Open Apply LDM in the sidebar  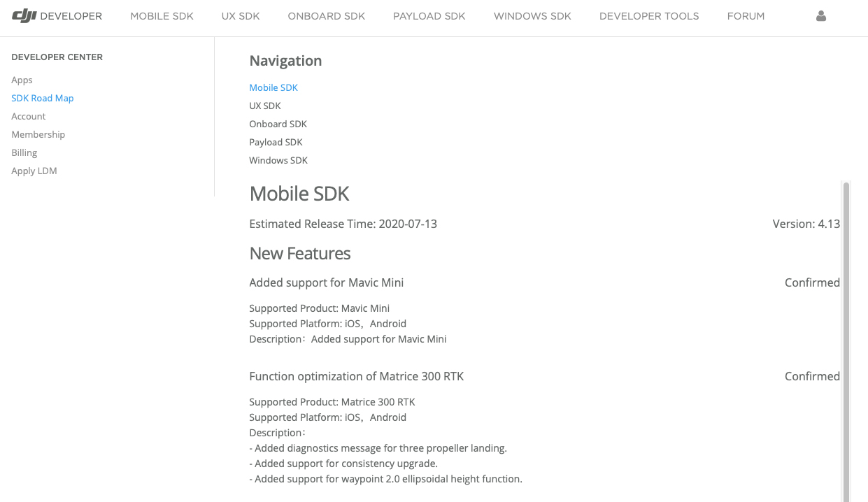pos(34,171)
